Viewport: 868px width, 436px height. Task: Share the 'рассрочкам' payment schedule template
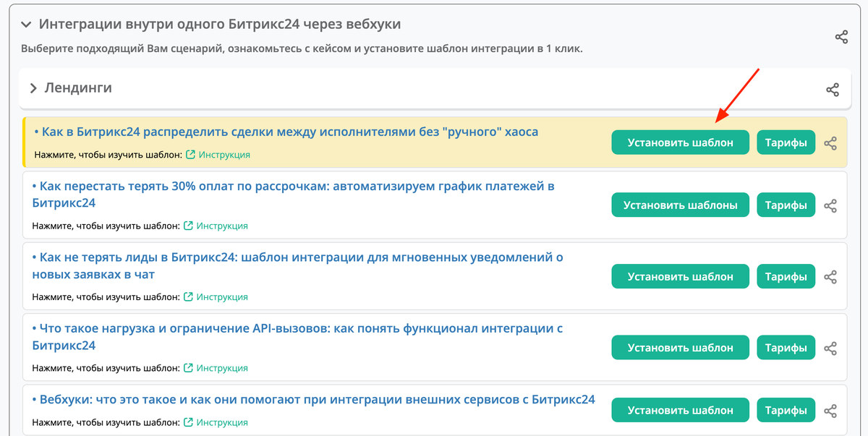coord(830,205)
